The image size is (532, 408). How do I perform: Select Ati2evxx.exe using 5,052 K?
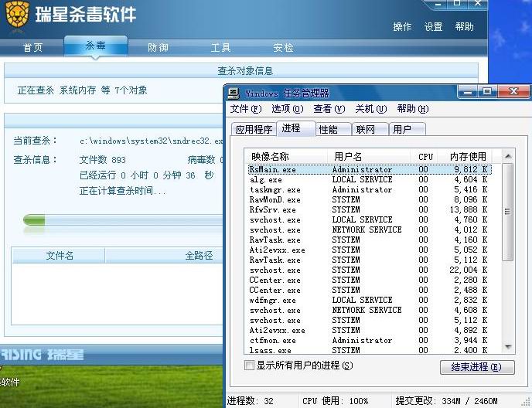pyautogui.click(x=370, y=250)
